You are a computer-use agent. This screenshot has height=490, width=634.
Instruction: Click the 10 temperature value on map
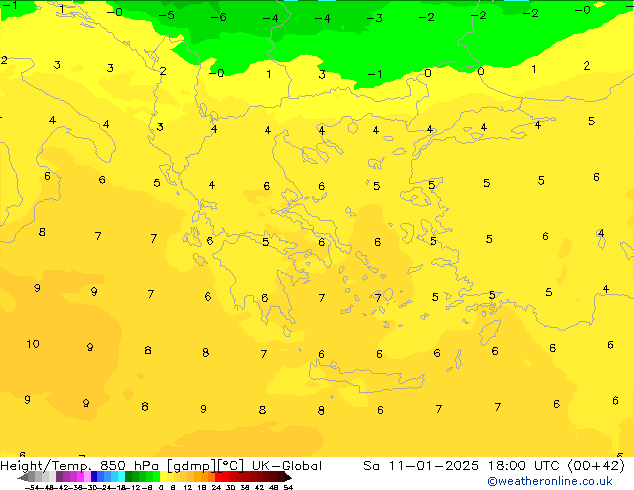(x=33, y=344)
